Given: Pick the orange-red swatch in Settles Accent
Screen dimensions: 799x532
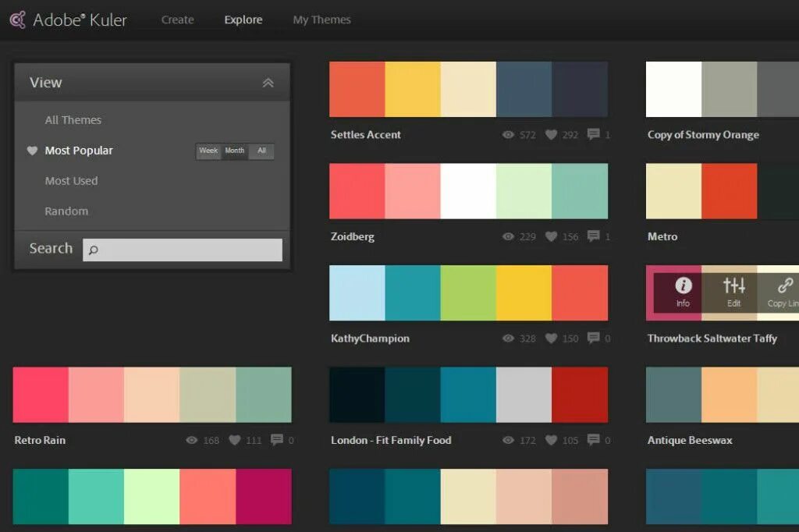Looking at the screenshot, I should (357, 89).
